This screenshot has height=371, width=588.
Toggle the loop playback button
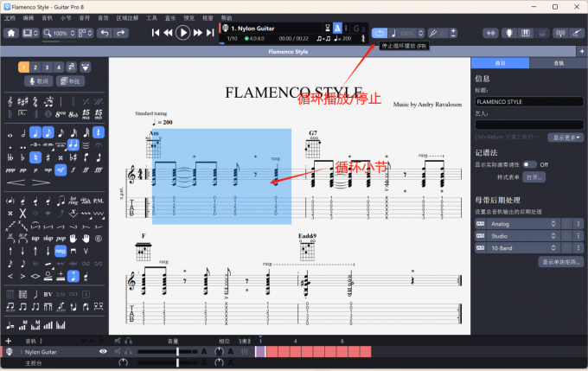[380, 33]
